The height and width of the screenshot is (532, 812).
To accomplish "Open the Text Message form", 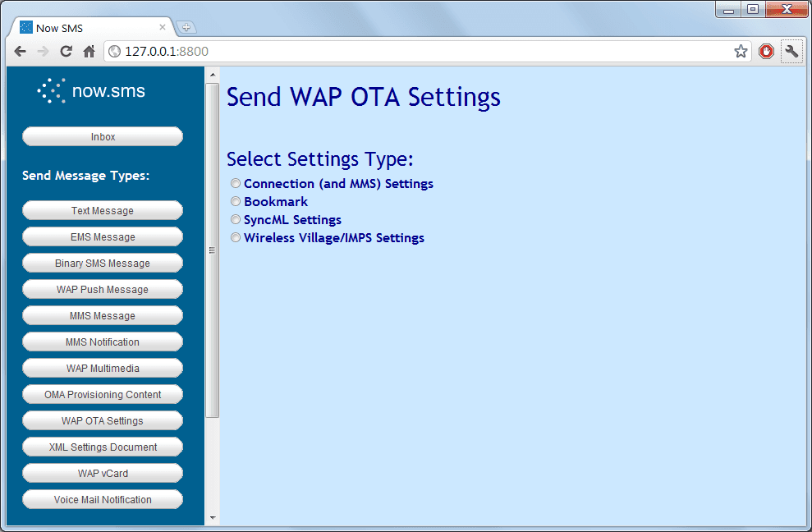I will (x=103, y=211).
